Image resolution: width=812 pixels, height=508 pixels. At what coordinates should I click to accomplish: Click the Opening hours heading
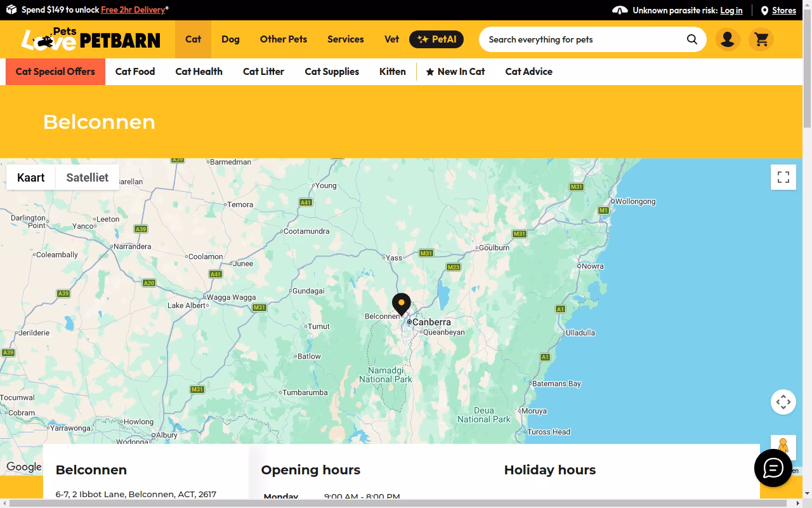[x=311, y=470]
